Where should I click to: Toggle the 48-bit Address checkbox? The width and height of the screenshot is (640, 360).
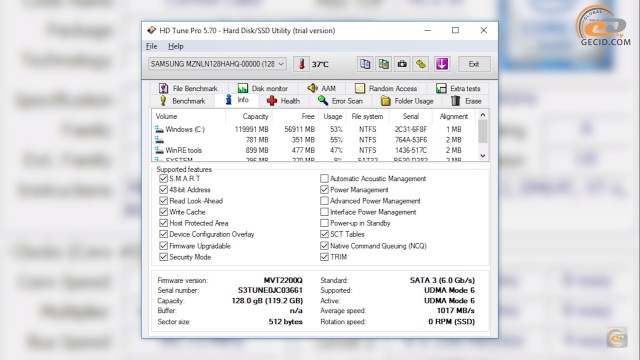click(163, 189)
